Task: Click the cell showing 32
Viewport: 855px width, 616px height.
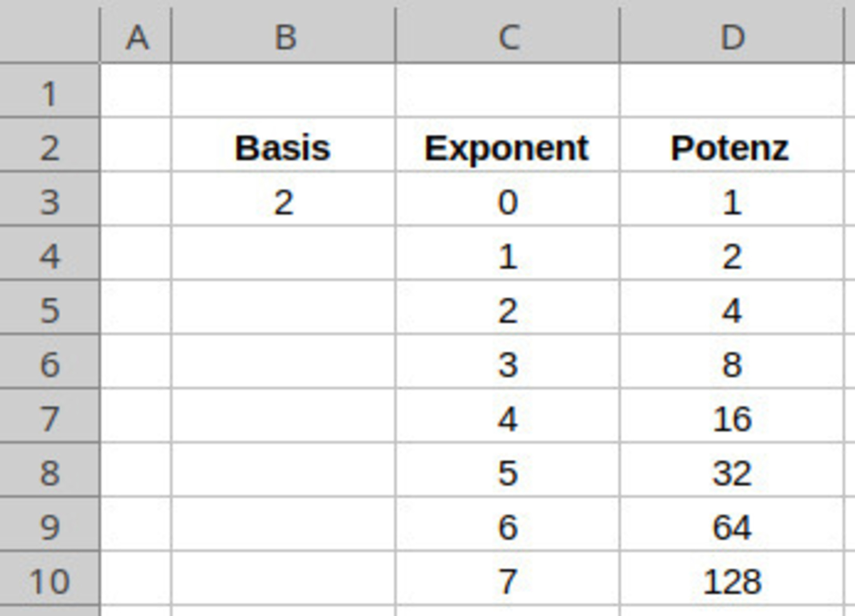Action: (732, 472)
